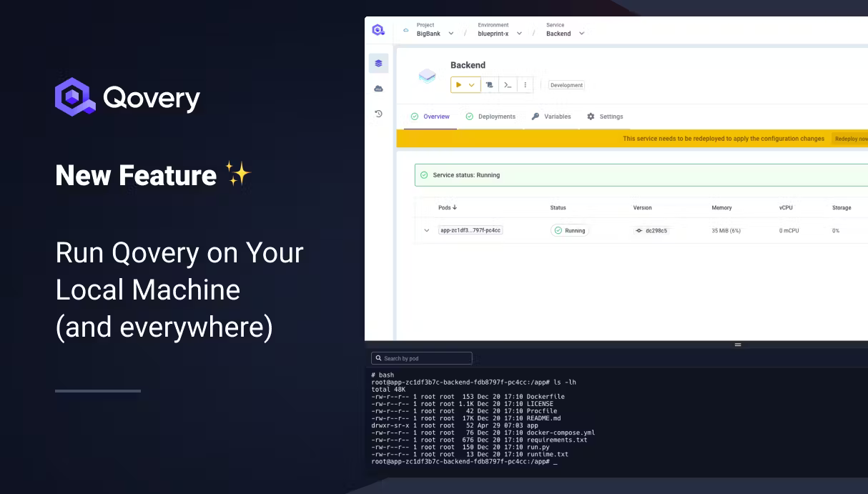Expand the blueprint-x environment dropdown
Screen dimensions: 868x494
pyautogui.click(x=519, y=34)
